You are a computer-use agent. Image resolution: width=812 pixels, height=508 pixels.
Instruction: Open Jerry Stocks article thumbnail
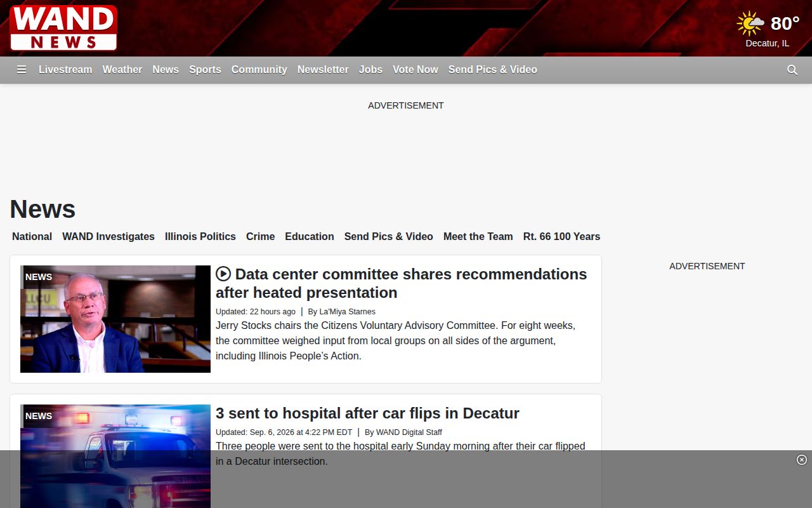pos(115,319)
